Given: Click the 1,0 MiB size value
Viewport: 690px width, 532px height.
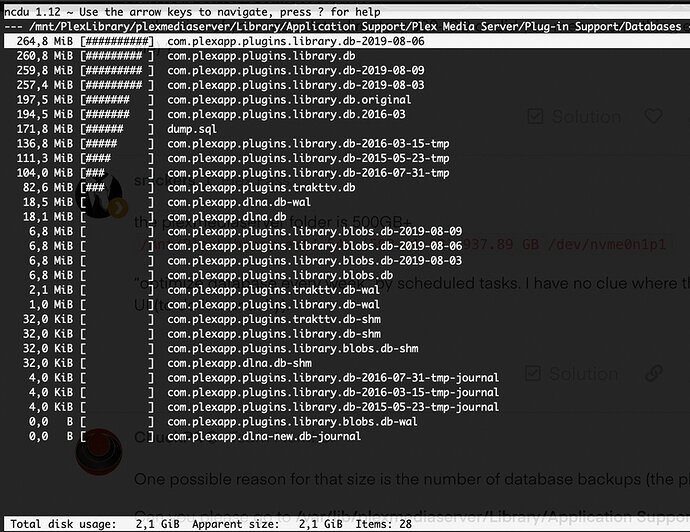Looking at the screenshot, I should tap(51, 305).
